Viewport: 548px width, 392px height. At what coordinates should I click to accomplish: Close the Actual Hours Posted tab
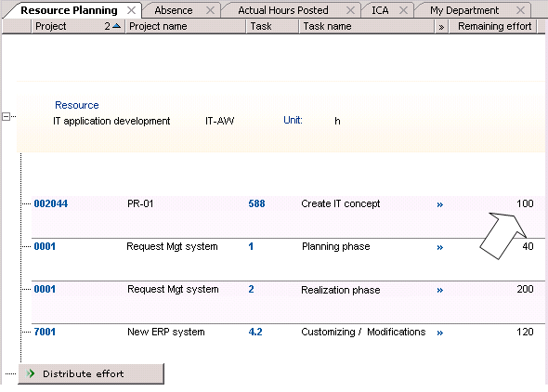coord(350,10)
